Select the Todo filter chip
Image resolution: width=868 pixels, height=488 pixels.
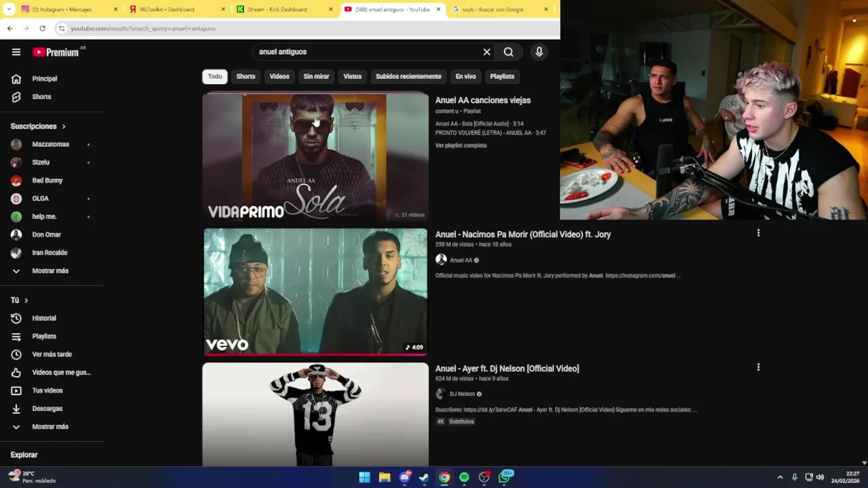(215, 77)
